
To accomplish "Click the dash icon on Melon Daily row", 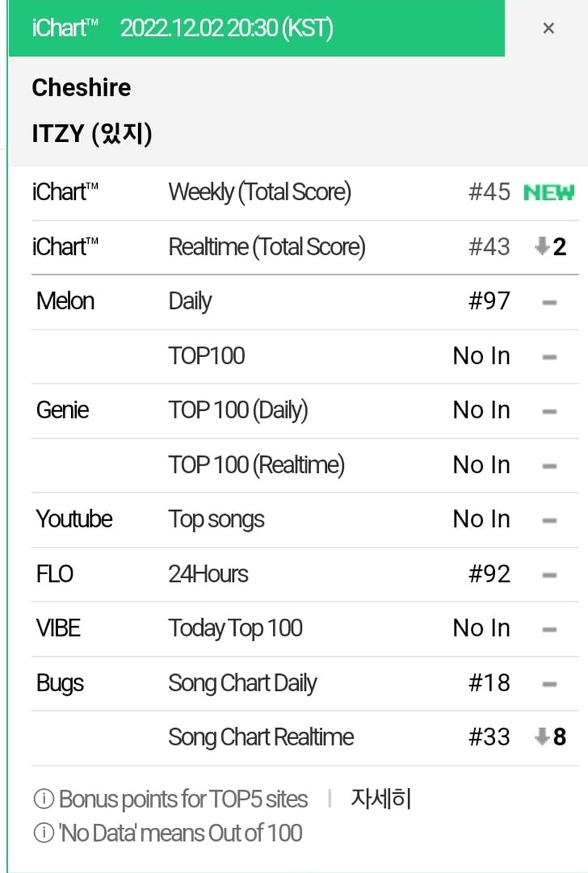I will point(549,301).
